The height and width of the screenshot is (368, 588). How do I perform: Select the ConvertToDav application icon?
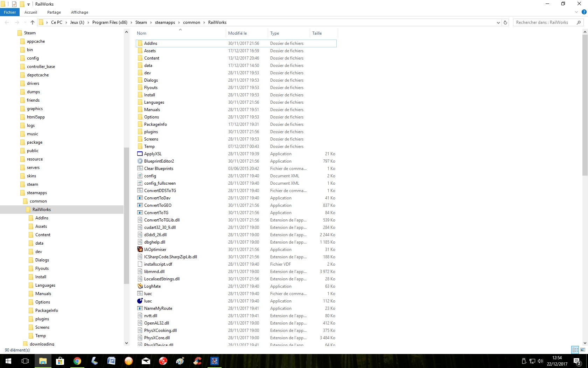(140, 198)
